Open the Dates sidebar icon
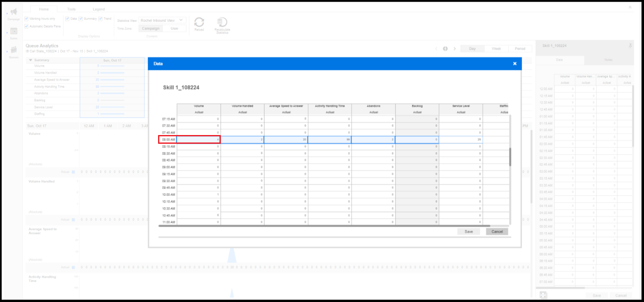644x302 pixels. [14, 31]
